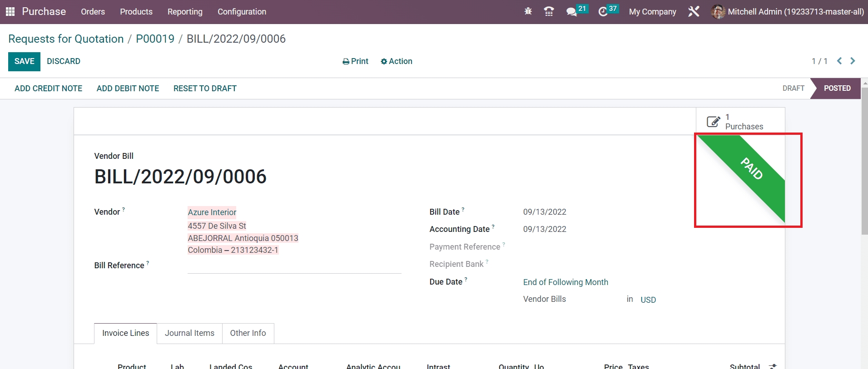
Task: Open the VoIP phone icon
Action: point(549,11)
